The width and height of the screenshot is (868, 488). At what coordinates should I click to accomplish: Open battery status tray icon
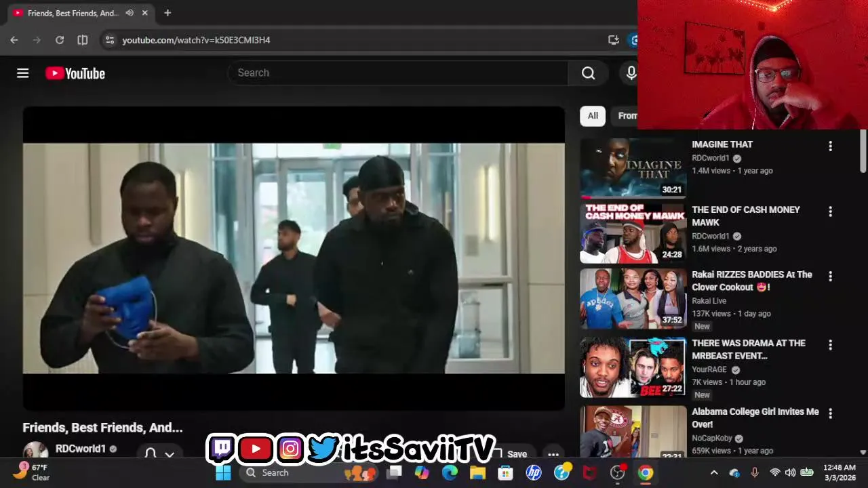click(x=807, y=472)
